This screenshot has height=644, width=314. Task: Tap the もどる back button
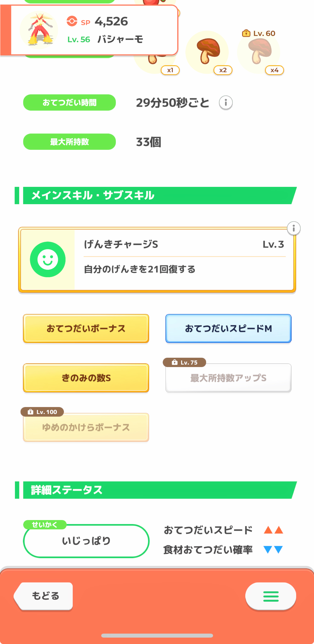point(44,596)
